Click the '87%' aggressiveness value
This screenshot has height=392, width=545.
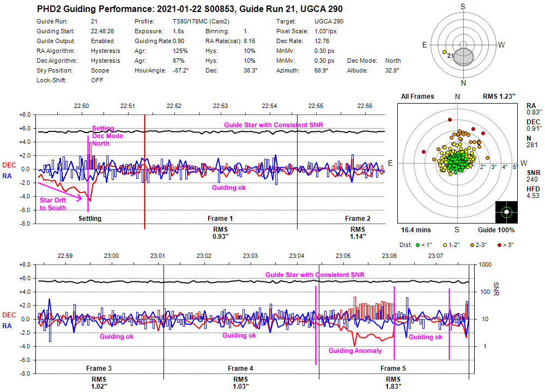179,61
